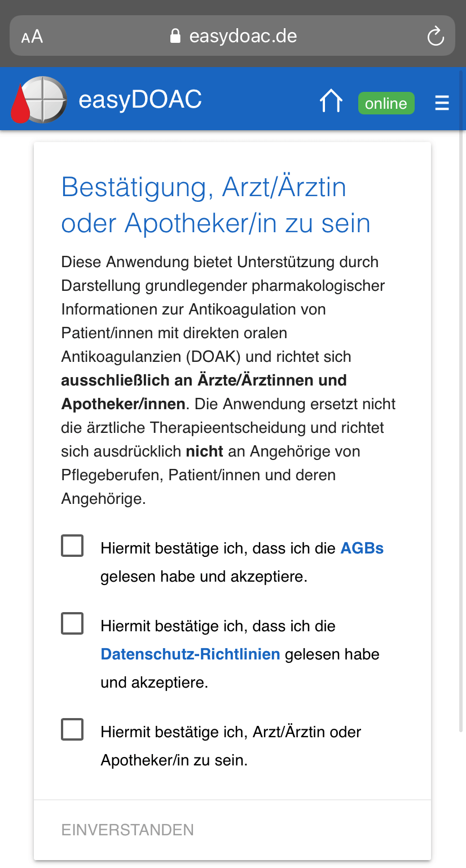Click the lock icon beside the URL
The image size is (466, 868).
175,37
